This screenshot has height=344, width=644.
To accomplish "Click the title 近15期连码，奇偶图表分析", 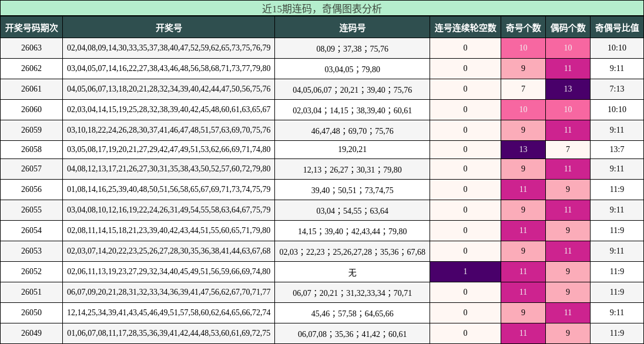I will 322,8.
